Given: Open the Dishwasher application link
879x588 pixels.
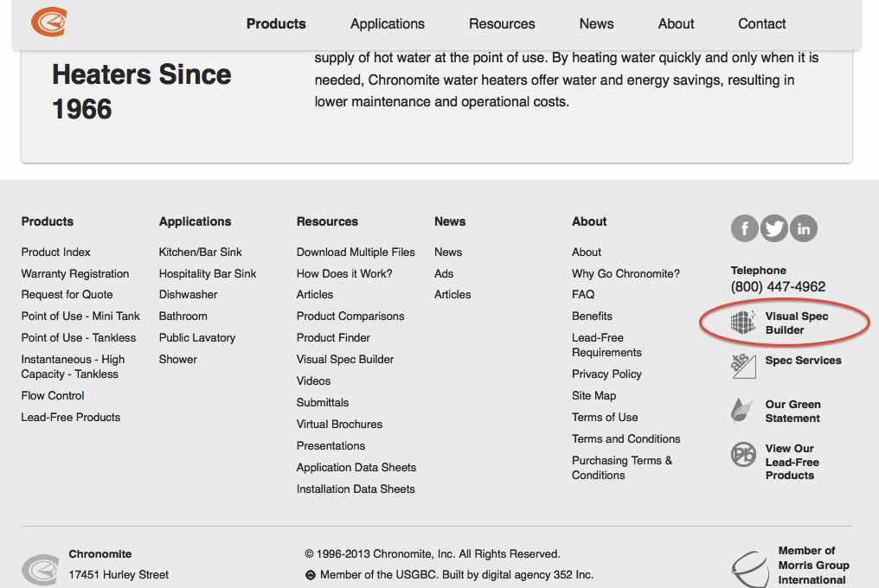Looking at the screenshot, I should [x=188, y=294].
